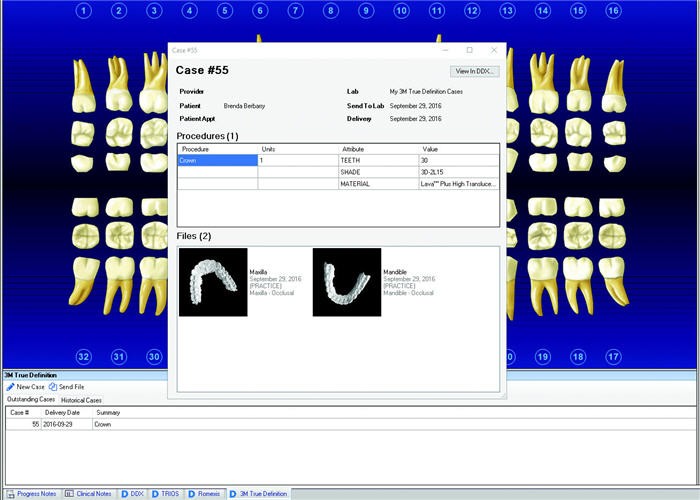The height and width of the screenshot is (500, 700).
Task: Click the upper right third molar tooth image
Action: click(x=83, y=86)
